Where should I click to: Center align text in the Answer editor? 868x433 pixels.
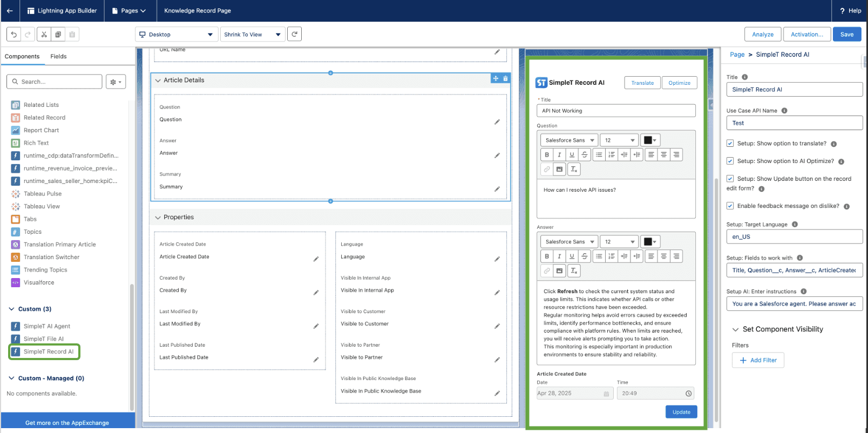pyautogui.click(x=663, y=256)
